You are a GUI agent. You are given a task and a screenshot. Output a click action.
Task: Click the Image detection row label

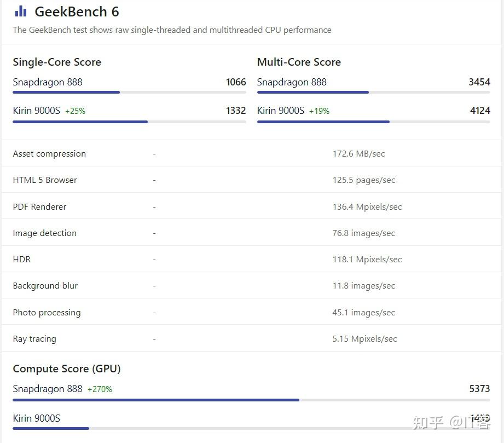coord(45,233)
